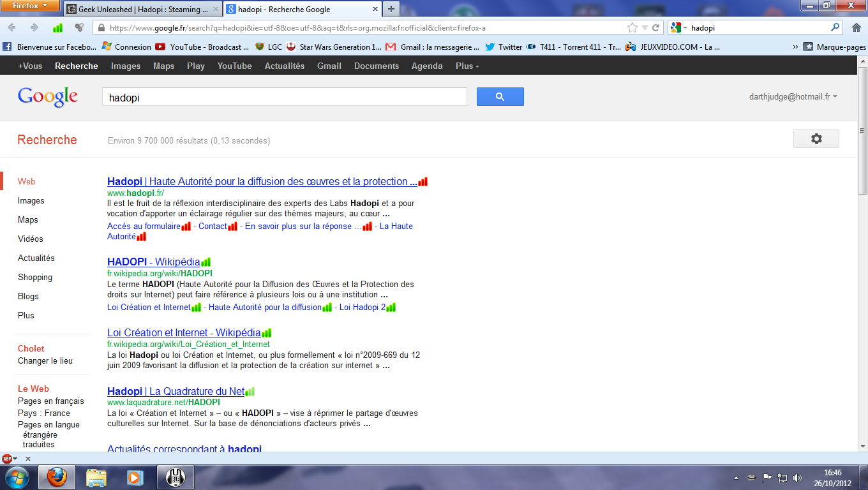The height and width of the screenshot is (490, 868).
Task: Open Twitter bookmark in bookmarks bar
Action: pos(504,47)
